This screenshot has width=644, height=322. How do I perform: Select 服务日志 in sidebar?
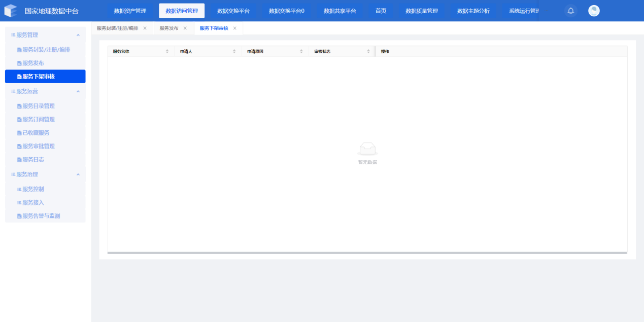(33, 160)
